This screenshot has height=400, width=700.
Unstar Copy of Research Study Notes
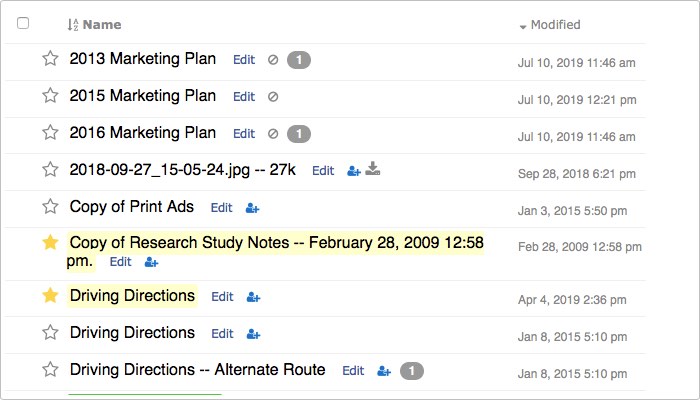click(50, 242)
